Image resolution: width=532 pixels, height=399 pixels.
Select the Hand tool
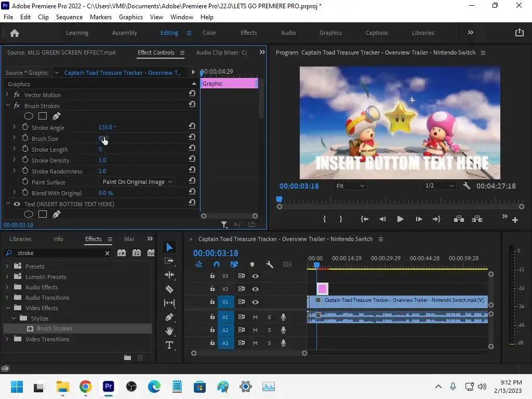tap(169, 331)
